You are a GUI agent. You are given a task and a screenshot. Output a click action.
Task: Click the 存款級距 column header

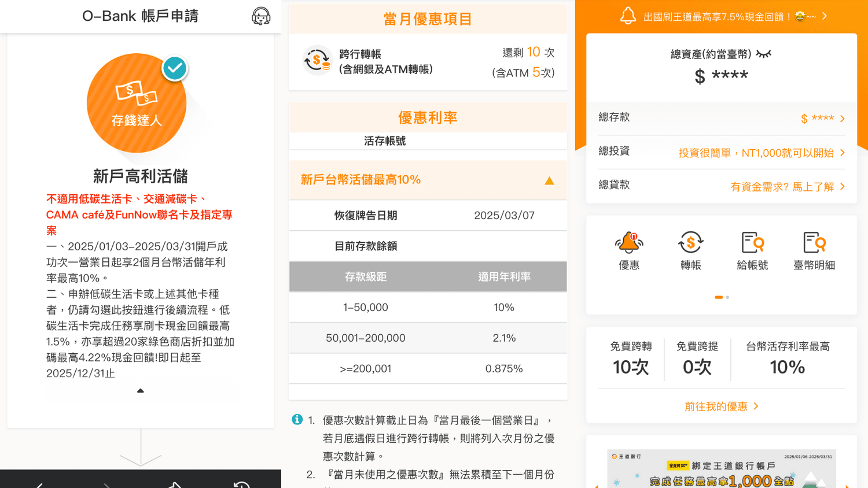click(365, 277)
